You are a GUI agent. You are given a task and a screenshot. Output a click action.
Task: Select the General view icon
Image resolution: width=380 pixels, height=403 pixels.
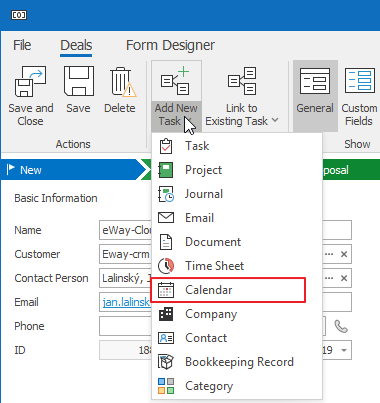[315, 81]
